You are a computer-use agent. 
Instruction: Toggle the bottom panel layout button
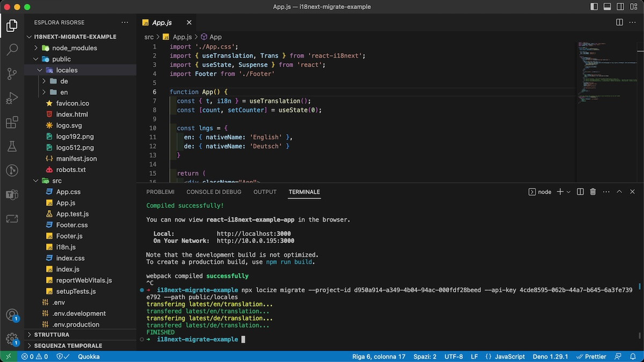pos(607,7)
